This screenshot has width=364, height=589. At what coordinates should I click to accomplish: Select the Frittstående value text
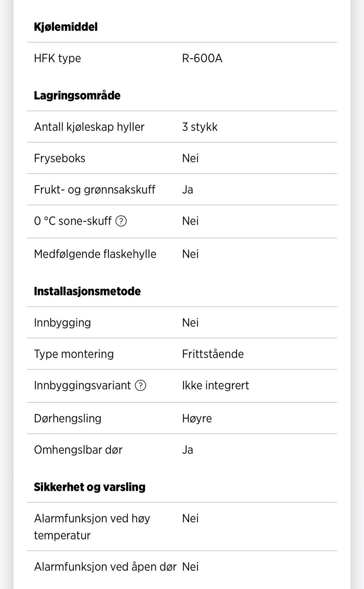pos(213,354)
